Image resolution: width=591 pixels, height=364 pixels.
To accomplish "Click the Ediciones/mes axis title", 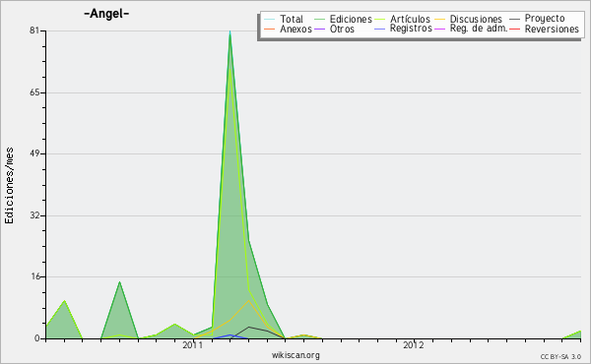I will (x=9, y=185).
